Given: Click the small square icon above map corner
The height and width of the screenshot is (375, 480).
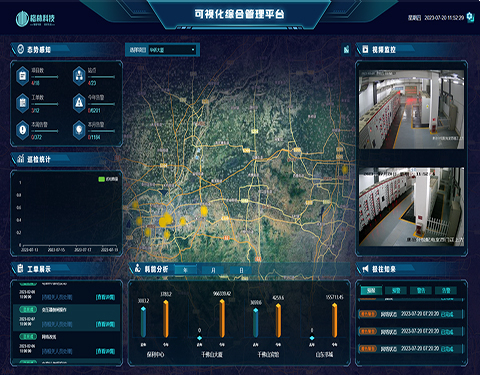Looking at the screenshot, I should pyautogui.click(x=346, y=50).
